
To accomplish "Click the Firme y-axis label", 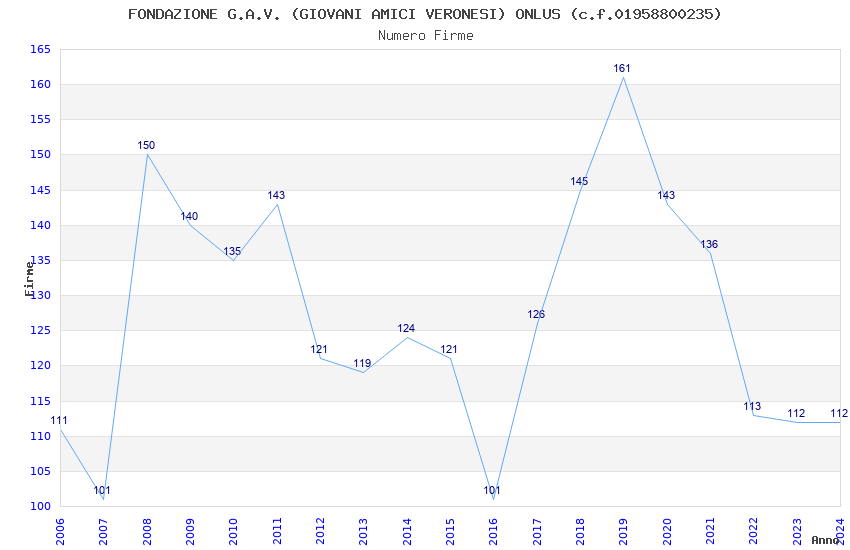I will point(29,279).
